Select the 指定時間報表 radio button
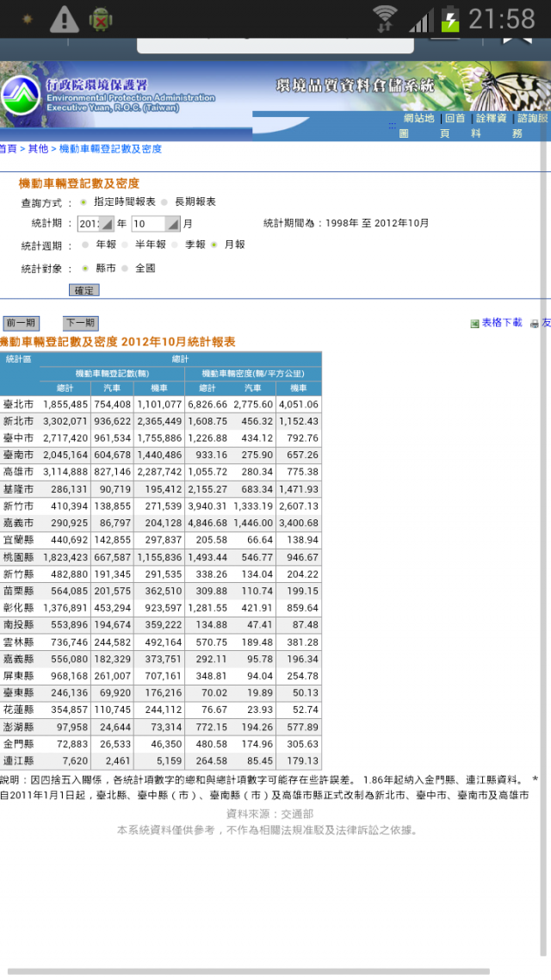Viewport: 551px width, 980px height. [84, 202]
